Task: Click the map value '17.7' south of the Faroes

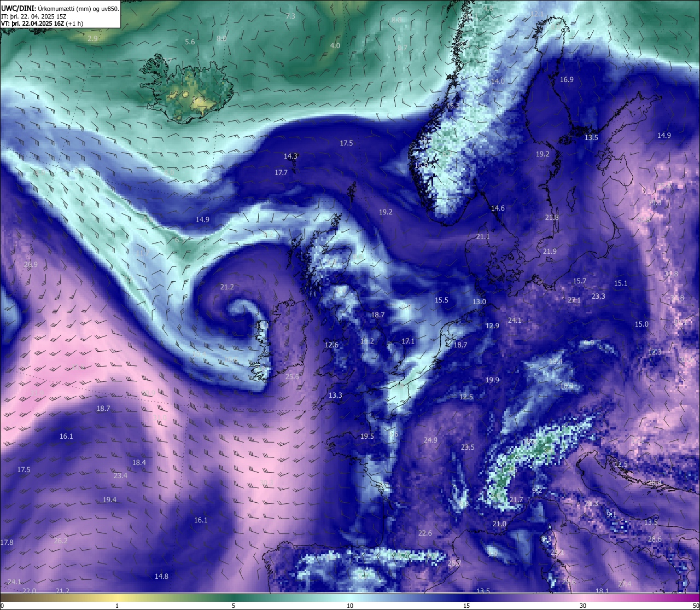Action: 281,172
